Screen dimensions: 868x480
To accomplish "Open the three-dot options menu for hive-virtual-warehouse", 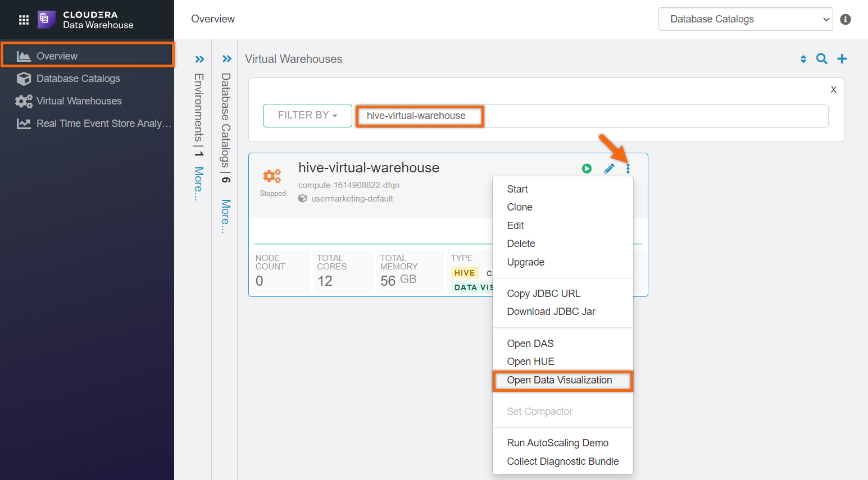I will click(x=628, y=168).
